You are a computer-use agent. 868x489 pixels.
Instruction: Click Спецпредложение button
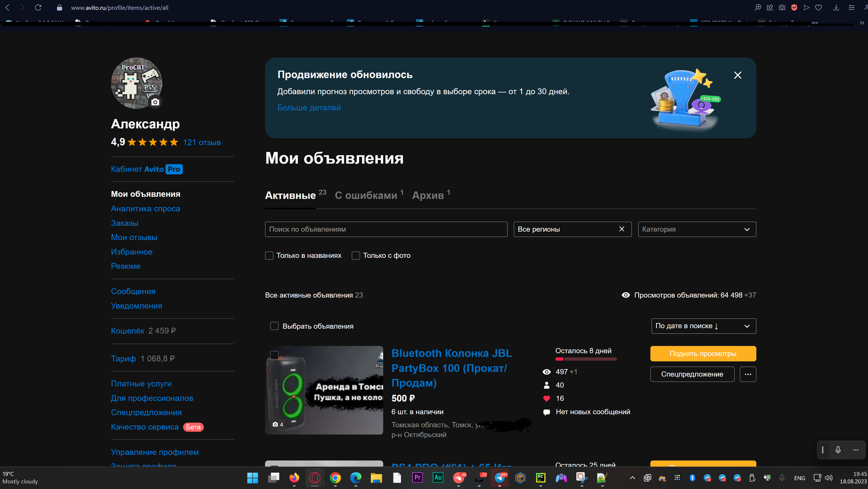[692, 374]
